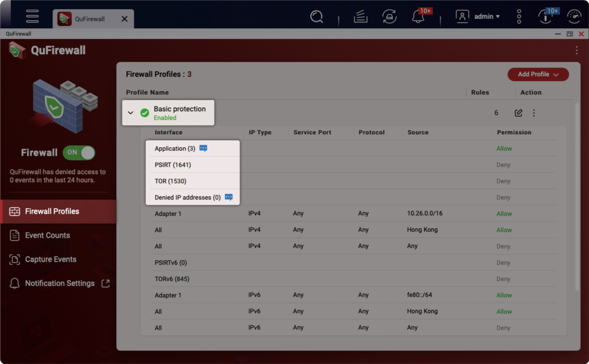Open the QTS main menu hamburger icon
Viewport: 589px width, 364px height.
[32, 16]
